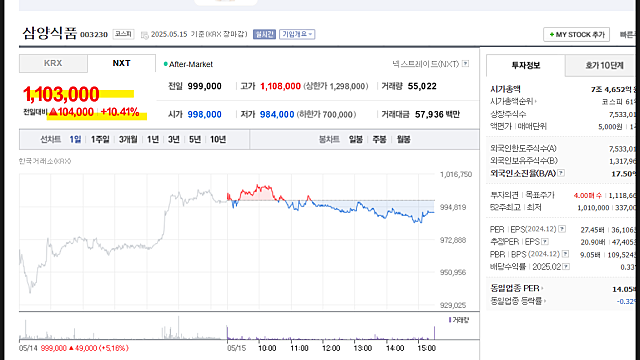
Task: Open the 투자정보 tab
Action: pyautogui.click(x=526, y=65)
